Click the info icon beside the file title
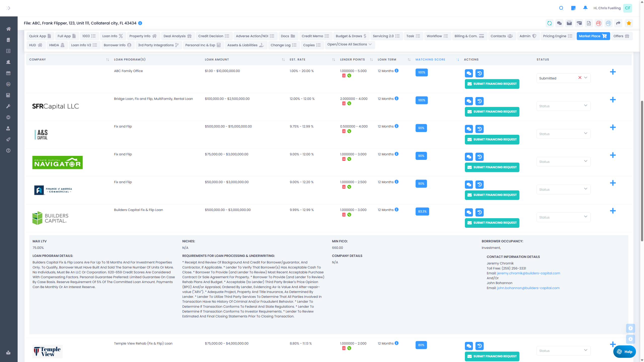Image resolution: width=644 pixels, height=362 pixels. 140,23
